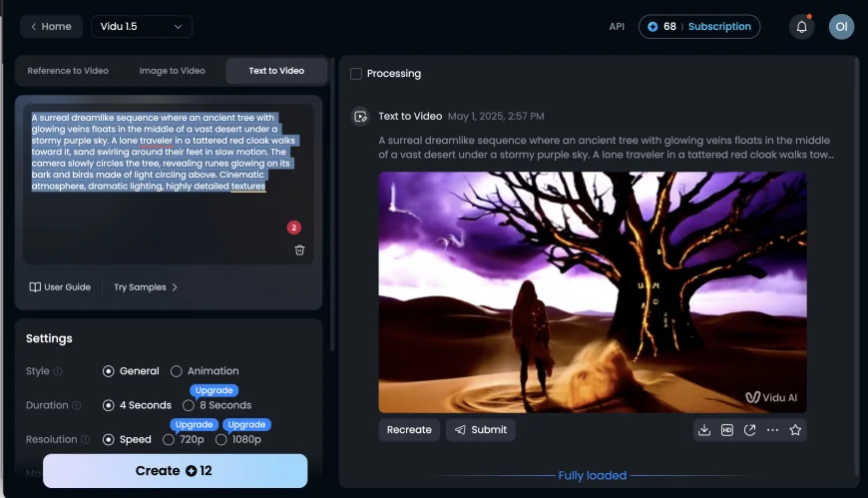This screenshot has width=868, height=498.
Task: Click the HD upscale icon
Action: coord(727,430)
